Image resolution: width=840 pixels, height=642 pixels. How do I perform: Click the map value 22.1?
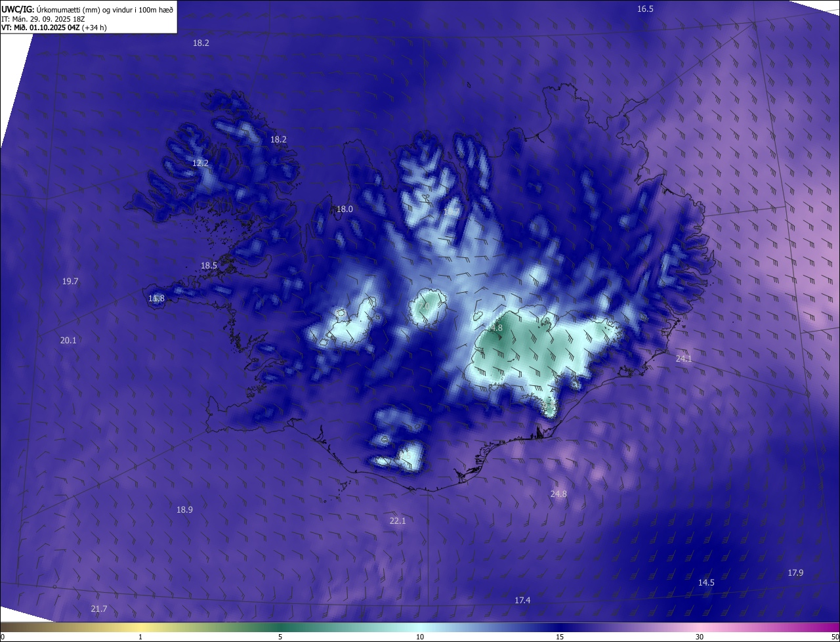(x=398, y=521)
